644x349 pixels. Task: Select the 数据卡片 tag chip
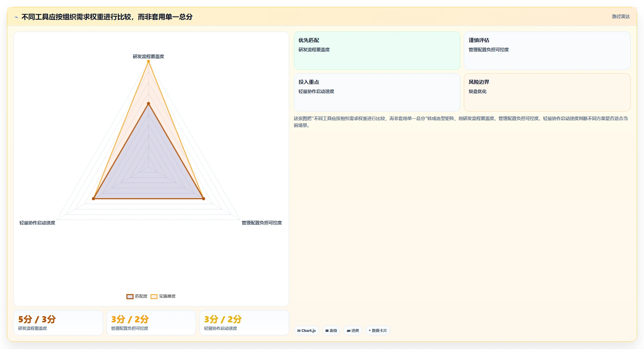378,331
